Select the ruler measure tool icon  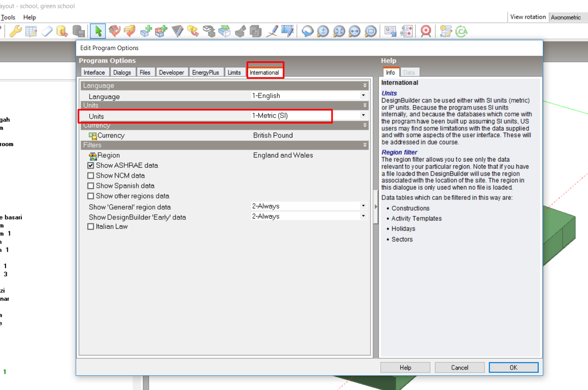click(x=287, y=31)
